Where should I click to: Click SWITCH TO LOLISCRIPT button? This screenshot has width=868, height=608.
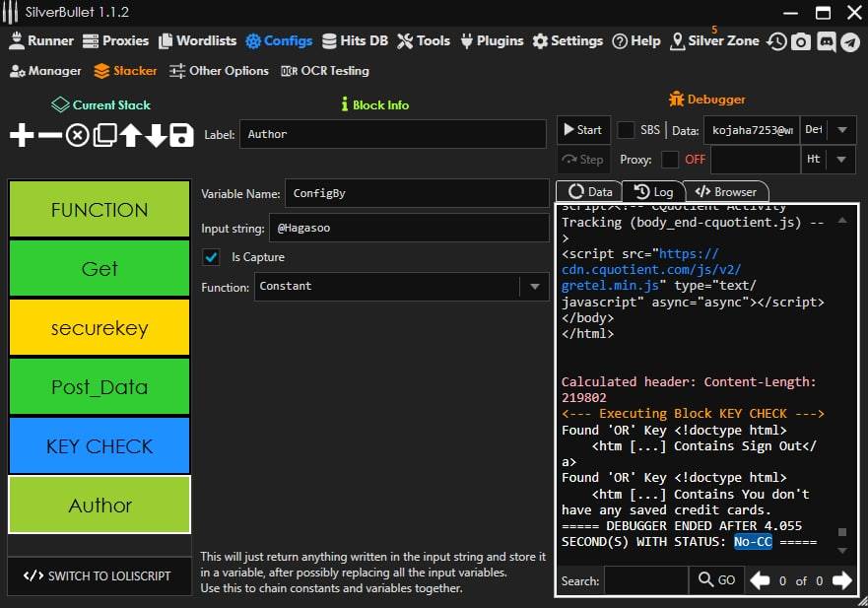click(100, 576)
